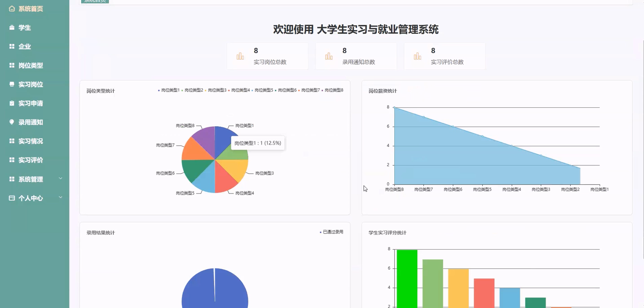644x308 pixels.
Task: Click the bar chart icon in 实习岗位总数 card
Action: (240, 56)
